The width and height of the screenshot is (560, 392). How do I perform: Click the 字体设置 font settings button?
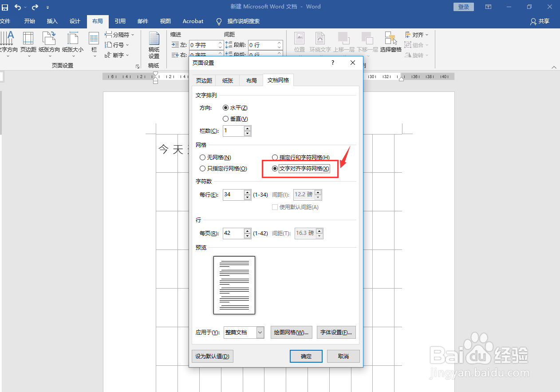point(336,332)
